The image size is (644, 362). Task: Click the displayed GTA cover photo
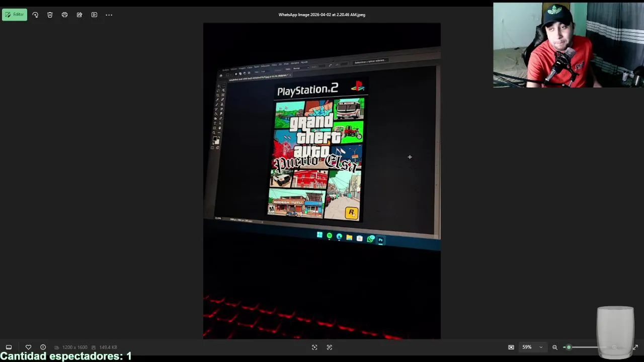point(322,181)
